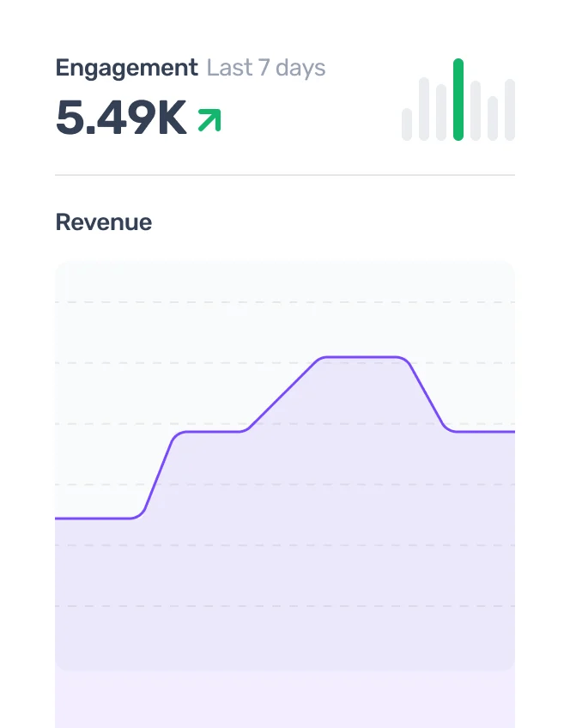The height and width of the screenshot is (728, 570).
Task: Click the topmost dashed gridline in revenue chart
Action: tap(283, 302)
